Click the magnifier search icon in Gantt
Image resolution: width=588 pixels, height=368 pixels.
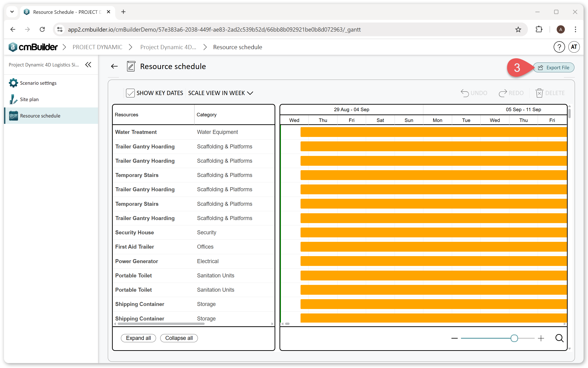pyautogui.click(x=559, y=338)
